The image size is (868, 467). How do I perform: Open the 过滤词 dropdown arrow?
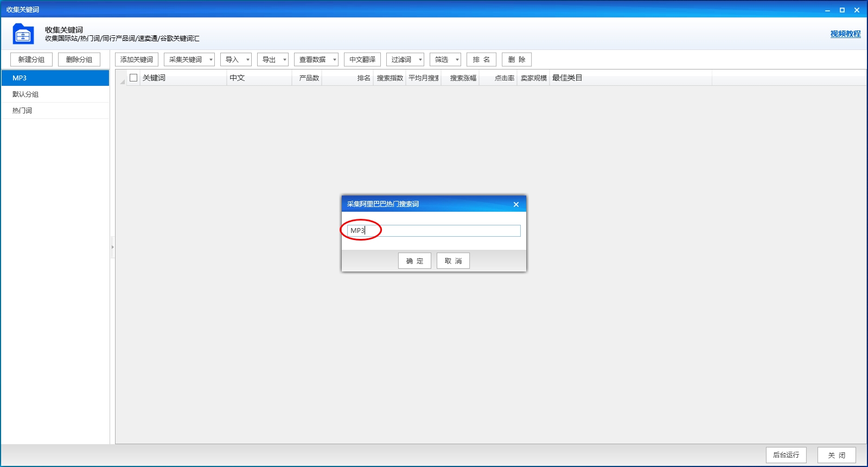[x=420, y=60]
